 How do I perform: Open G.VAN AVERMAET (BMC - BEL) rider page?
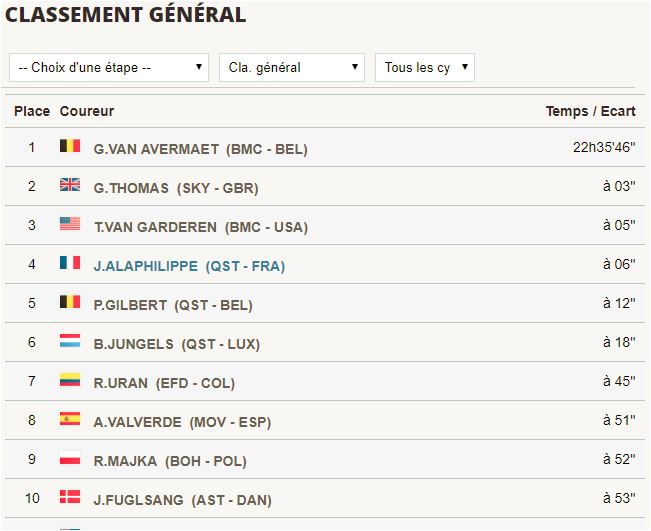(201, 149)
